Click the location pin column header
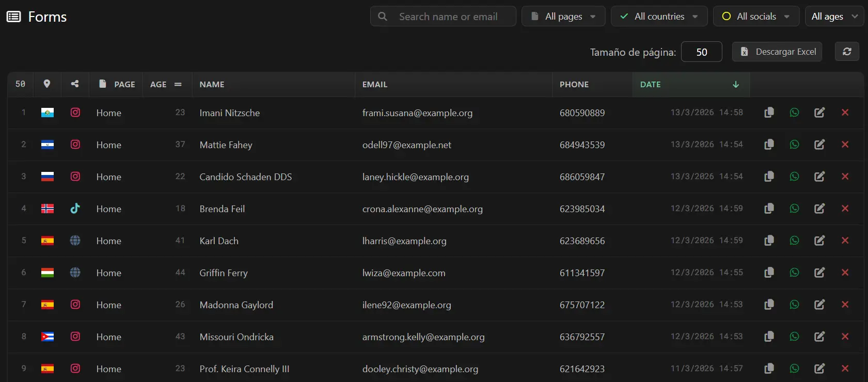 tap(47, 84)
